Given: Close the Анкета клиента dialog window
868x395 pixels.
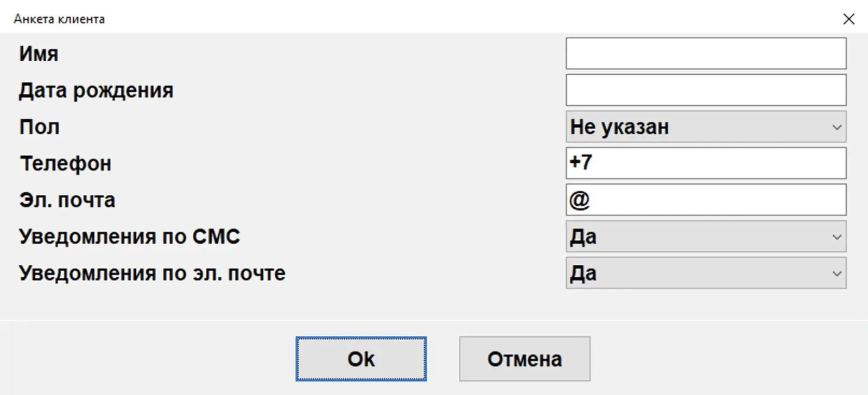Looking at the screenshot, I should [x=848, y=19].
